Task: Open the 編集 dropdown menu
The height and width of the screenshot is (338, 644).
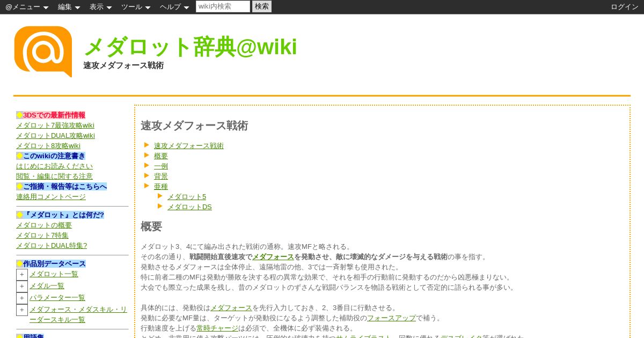Action: [69, 7]
